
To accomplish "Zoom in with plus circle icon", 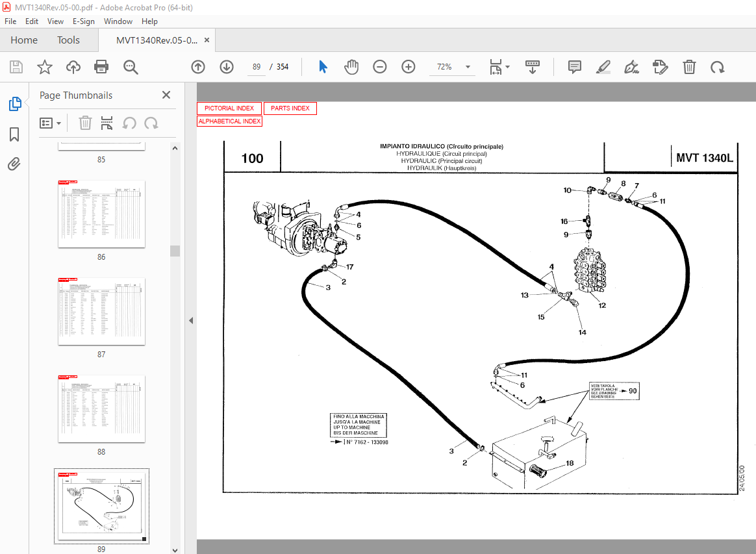I will coord(409,67).
